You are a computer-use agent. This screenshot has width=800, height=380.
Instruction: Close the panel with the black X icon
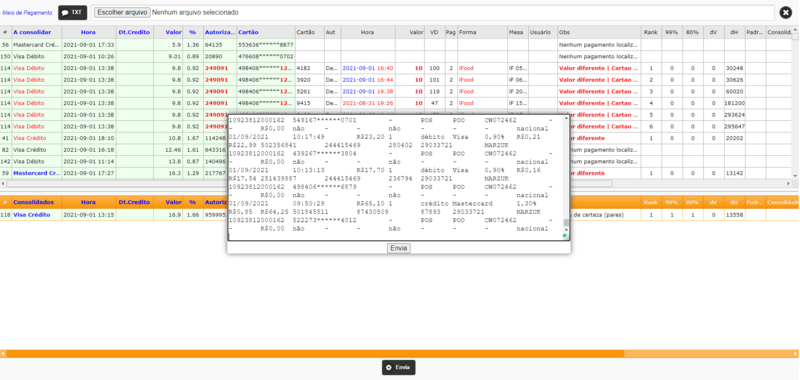pos(786,12)
